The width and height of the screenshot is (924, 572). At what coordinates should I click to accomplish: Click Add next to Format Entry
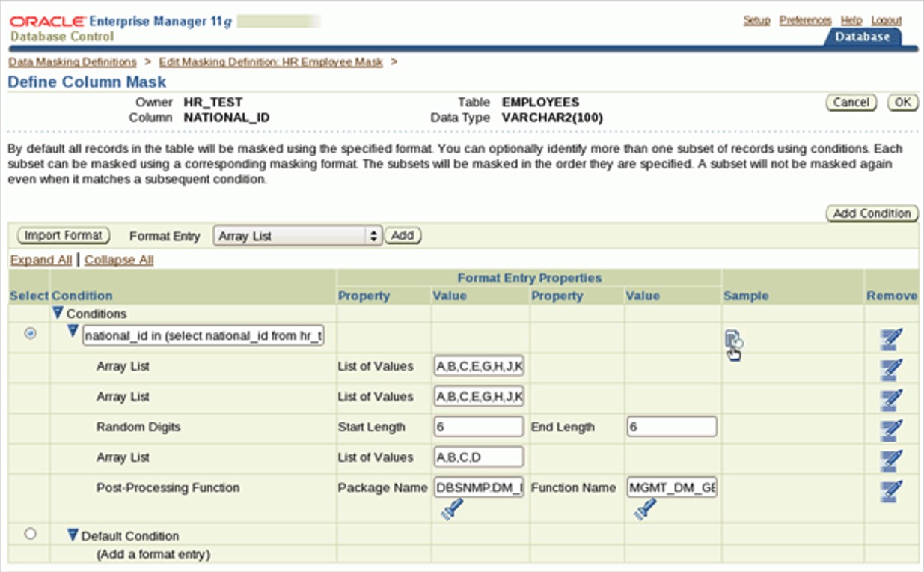pyautogui.click(x=403, y=235)
